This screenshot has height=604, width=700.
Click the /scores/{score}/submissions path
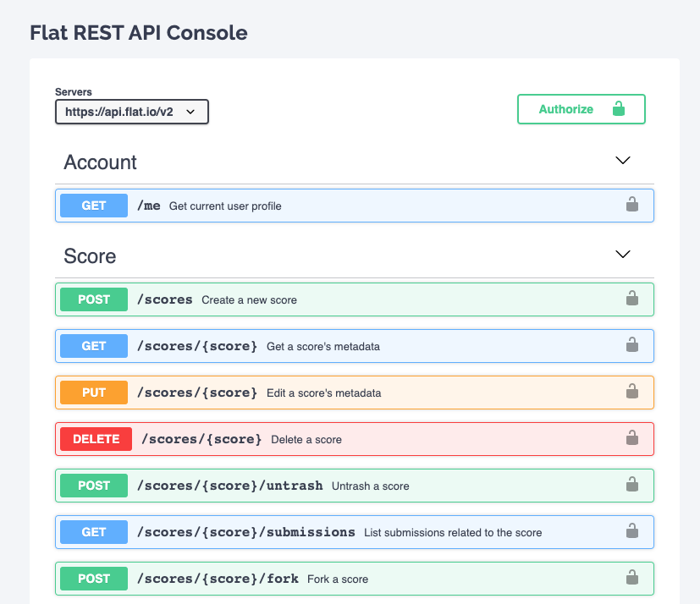(x=246, y=532)
